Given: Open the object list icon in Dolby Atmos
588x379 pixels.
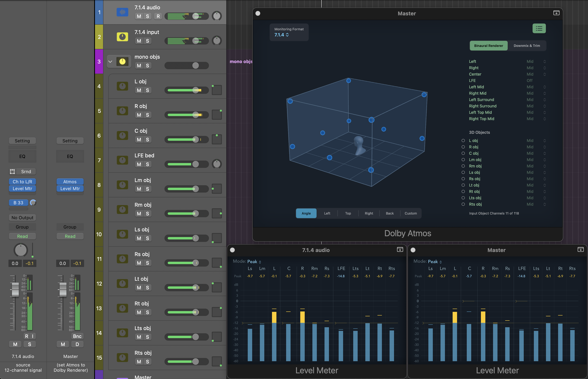Looking at the screenshot, I should pos(539,29).
